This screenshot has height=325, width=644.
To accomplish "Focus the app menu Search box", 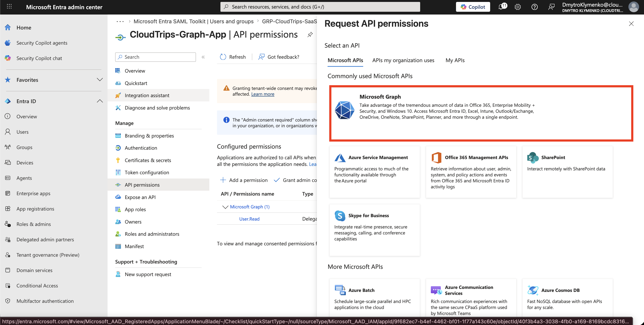I will pyautogui.click(x=156, y=57).
